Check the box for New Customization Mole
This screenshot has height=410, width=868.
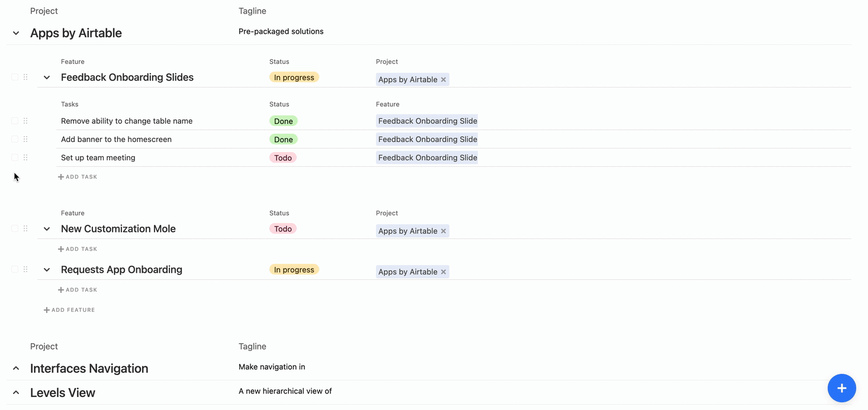point(15,228)
